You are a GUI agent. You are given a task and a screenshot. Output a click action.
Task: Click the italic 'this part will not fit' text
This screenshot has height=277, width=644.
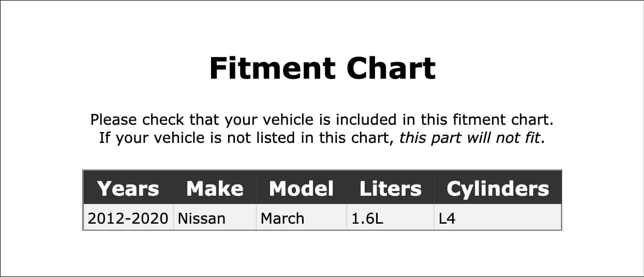tap(470, 138)
